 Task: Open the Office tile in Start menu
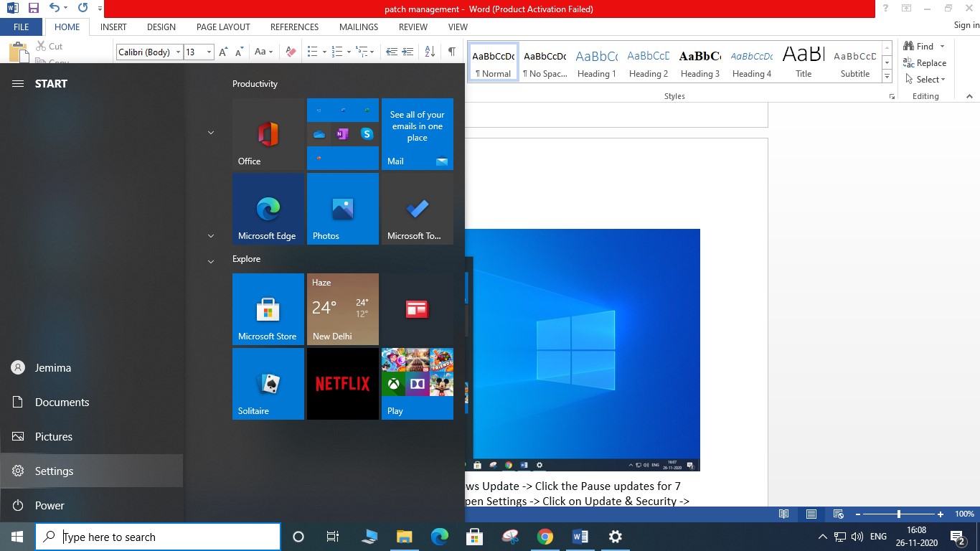click(x=268, y=134)
